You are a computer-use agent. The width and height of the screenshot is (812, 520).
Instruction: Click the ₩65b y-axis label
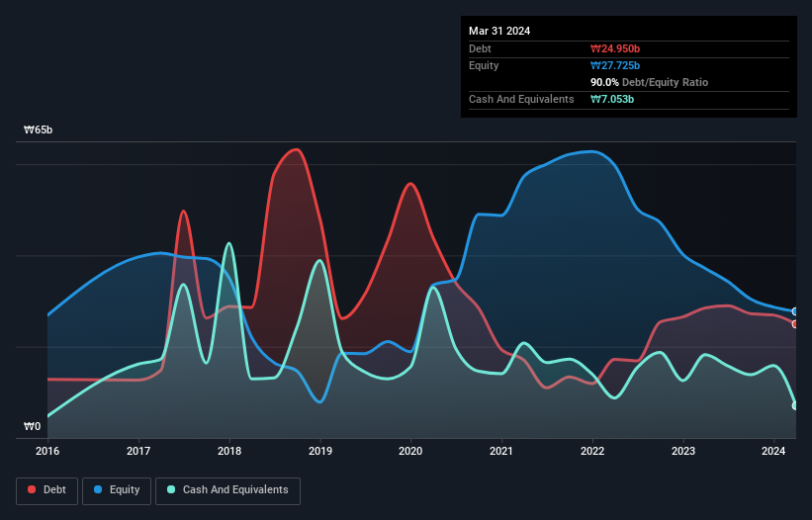pyautogui.click(x=39, y=130)
